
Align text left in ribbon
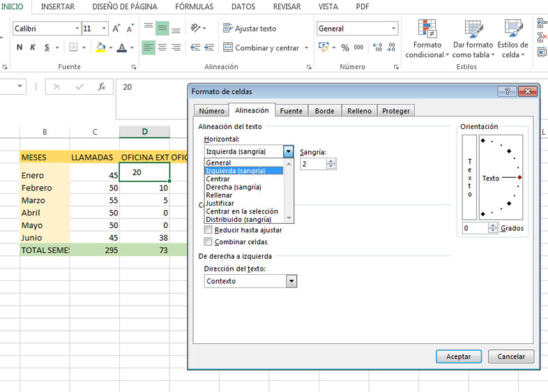click(x=149, y=47)
